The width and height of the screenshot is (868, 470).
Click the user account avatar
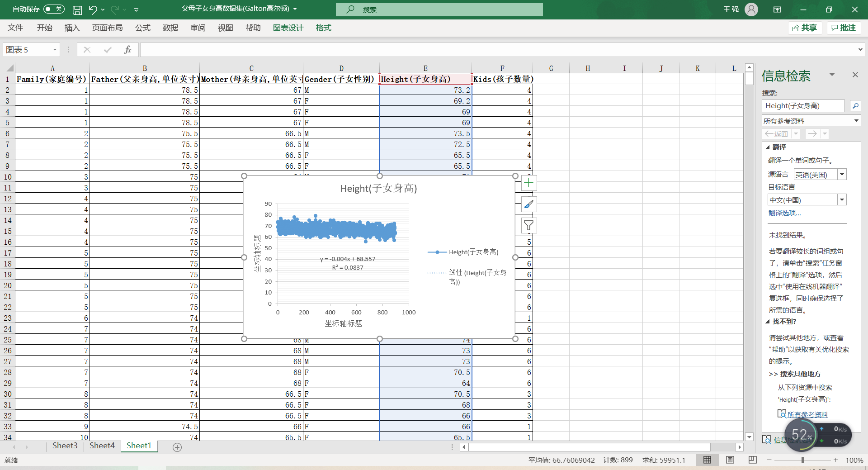tap(751, 9)
